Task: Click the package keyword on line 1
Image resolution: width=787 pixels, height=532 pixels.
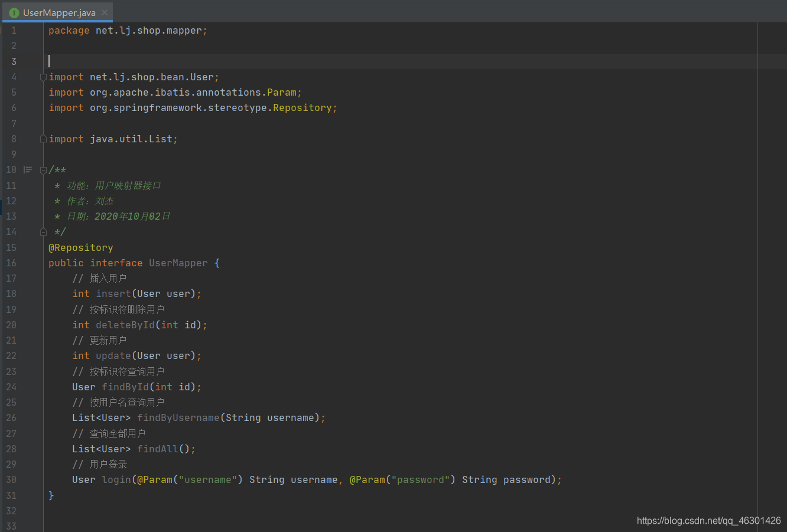Action: tap(69, 31)
